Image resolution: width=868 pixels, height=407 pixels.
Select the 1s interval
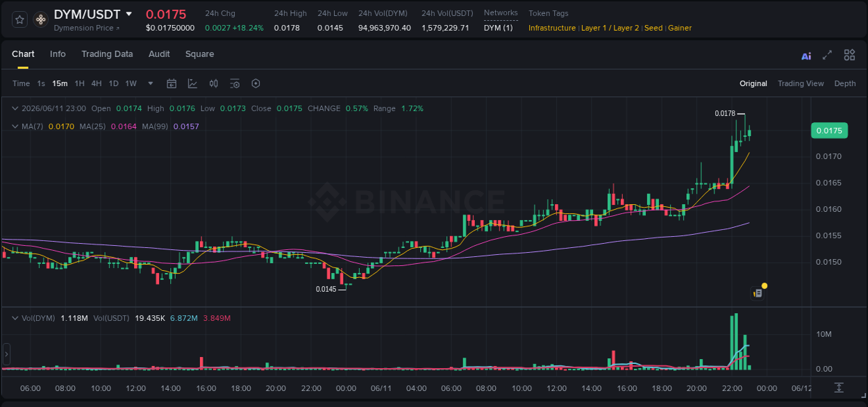click(x=41, y=83)
